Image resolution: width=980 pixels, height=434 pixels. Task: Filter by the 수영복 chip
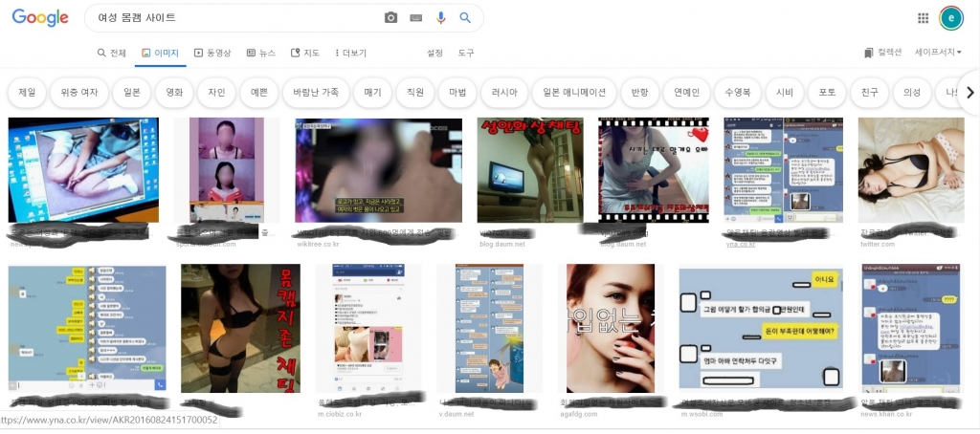point(739,93)
